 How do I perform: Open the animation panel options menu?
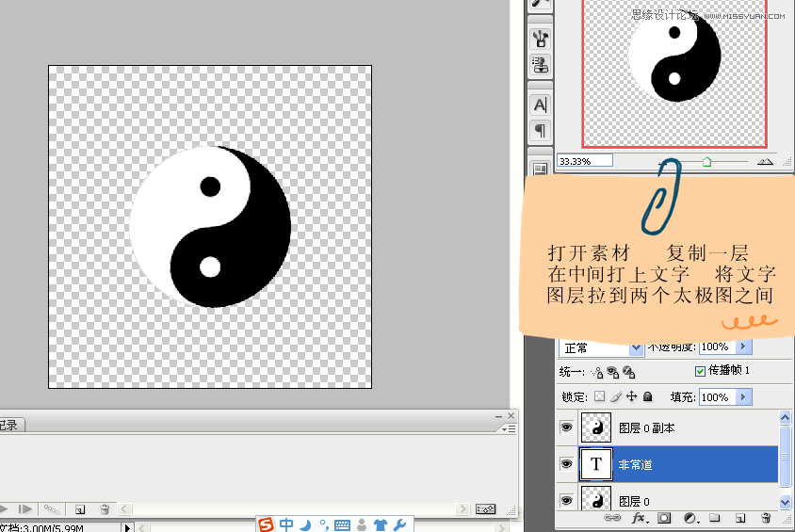point(510,427)
